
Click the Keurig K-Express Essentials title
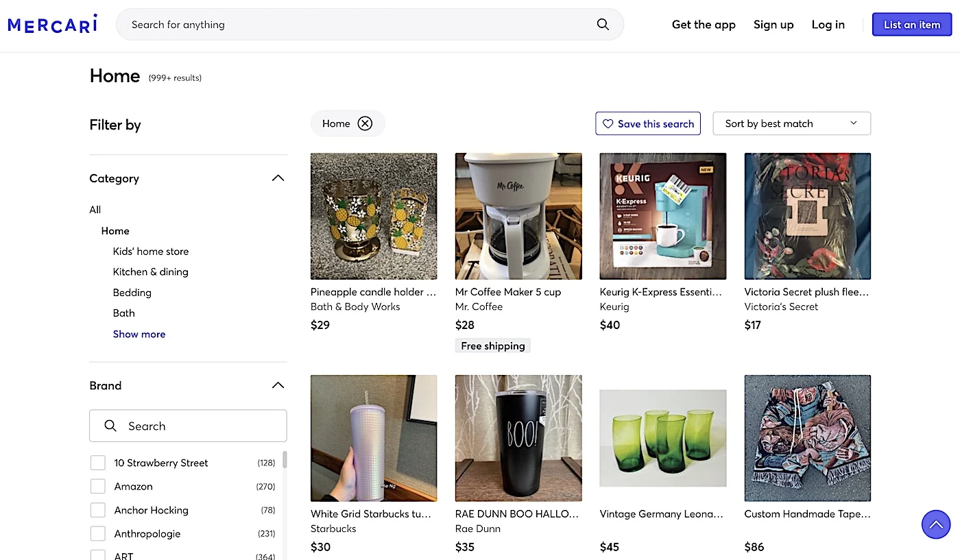661,292
